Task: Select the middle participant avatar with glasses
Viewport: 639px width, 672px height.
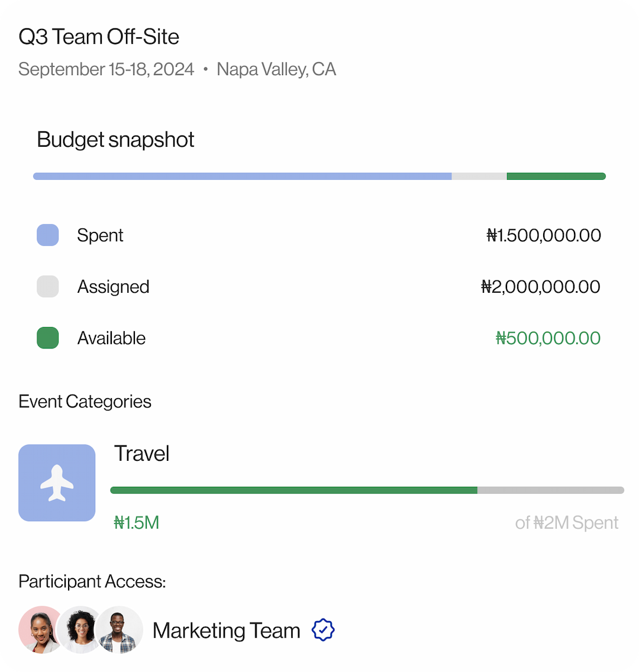Action: point(81,629)
